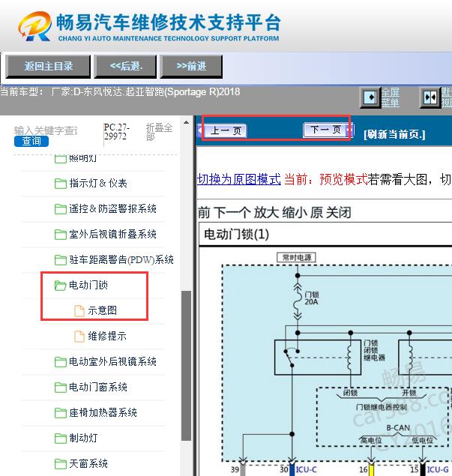Go to next page with 下一页
Screen dimensions: 452x476
point(327,130)
